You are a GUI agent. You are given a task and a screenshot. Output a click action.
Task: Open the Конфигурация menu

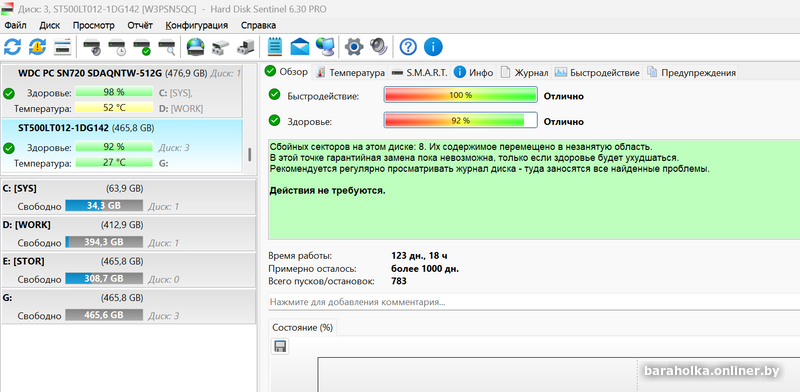196,25
